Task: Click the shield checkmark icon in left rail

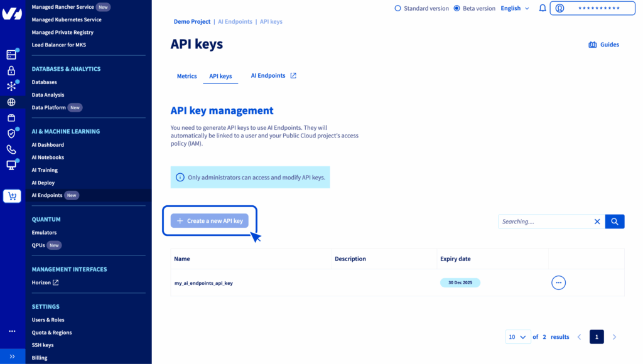Action: tap(11, 134)
